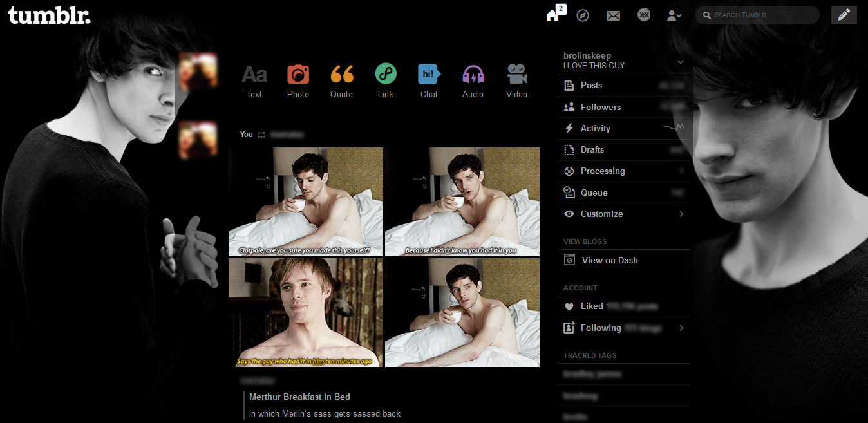This screenshot has width=868, height=423.
Task: Click the Activity lightning icon
Action: click(569, 128)
